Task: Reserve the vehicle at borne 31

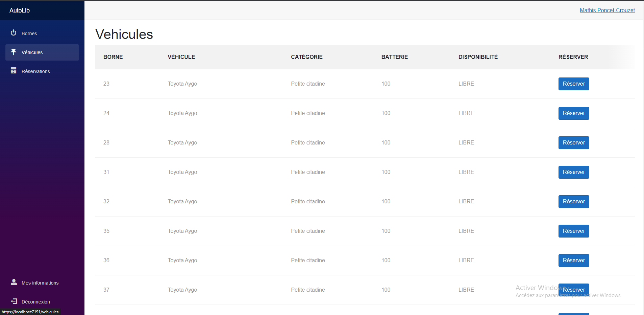Action: coord(574,172)
